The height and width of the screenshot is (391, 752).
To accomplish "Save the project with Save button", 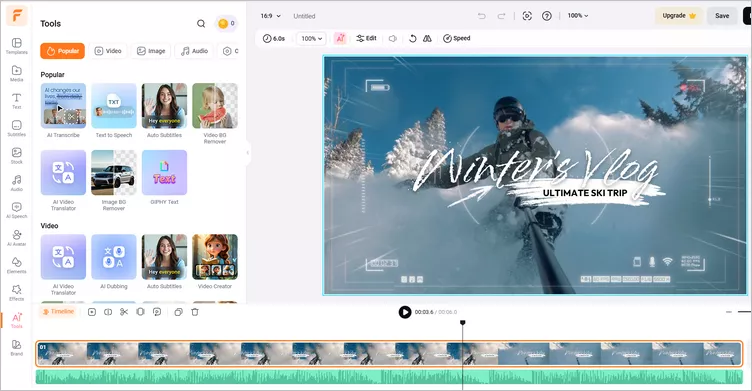I will pos(722,16).
